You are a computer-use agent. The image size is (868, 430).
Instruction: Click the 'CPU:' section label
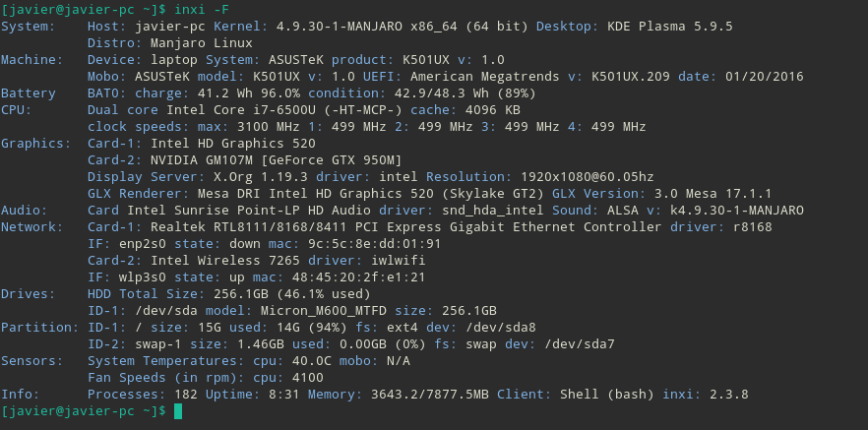pyautogui.click(x=17, y=109)
